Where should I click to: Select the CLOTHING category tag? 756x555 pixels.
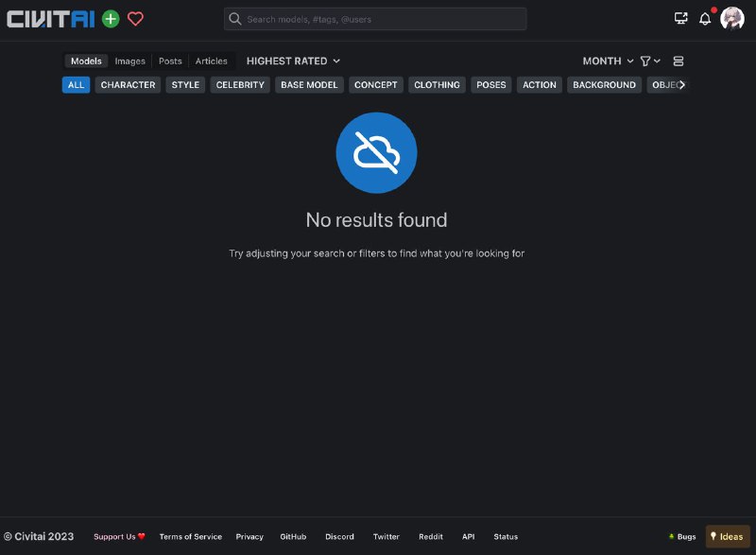(x=437, y=85)
